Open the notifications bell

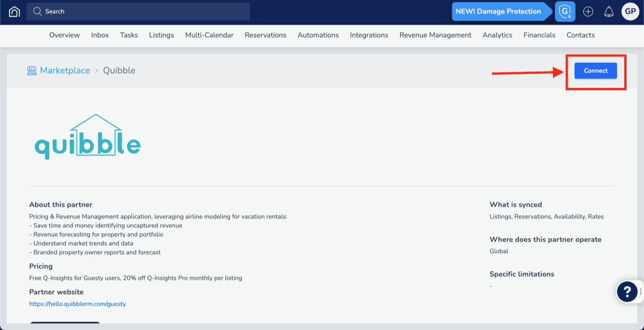point(609,12)
